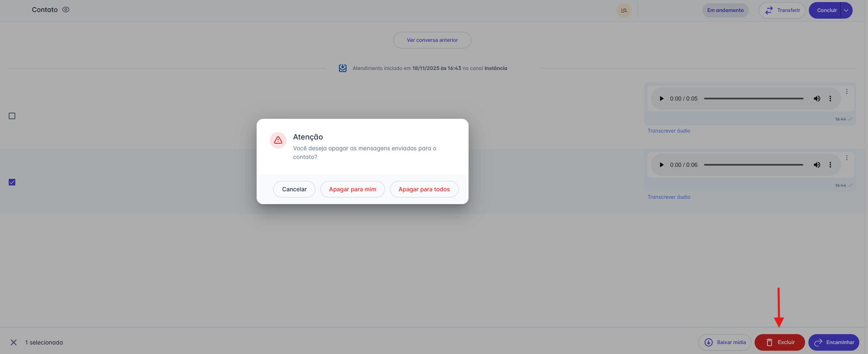Seek on the first audio progress bar
868x354 pixels.
[753, 99]
